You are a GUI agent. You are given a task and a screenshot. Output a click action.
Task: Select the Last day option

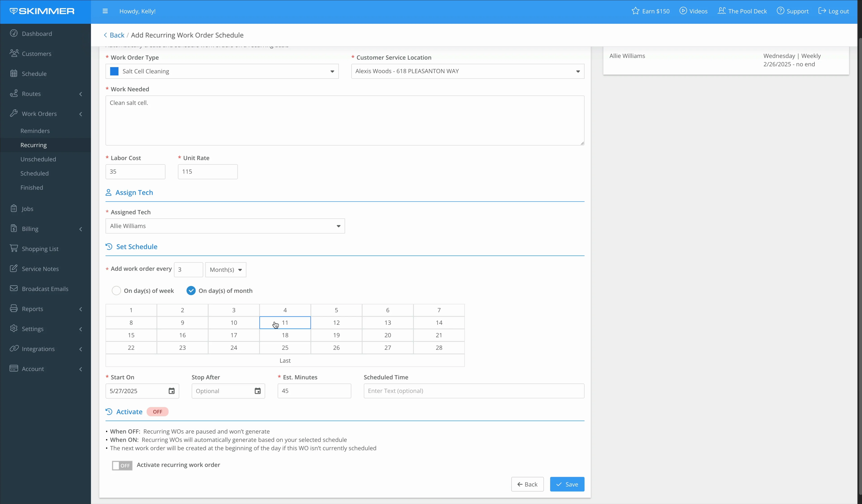tap(285, 360)
